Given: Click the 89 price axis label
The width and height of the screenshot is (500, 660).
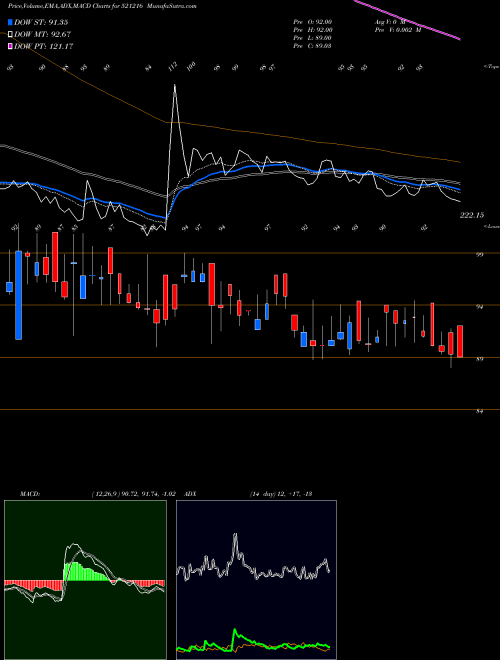Looking at the screenshot, I should (480, 359).
